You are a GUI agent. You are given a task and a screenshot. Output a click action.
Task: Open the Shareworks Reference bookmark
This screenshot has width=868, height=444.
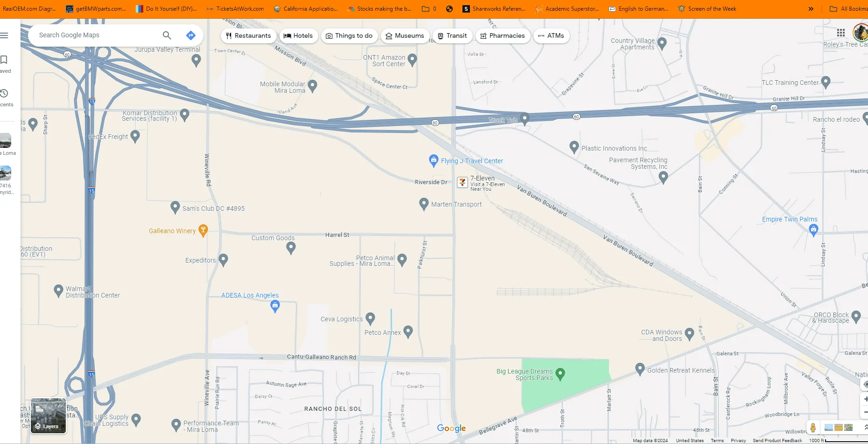click(x=494, y=9)
